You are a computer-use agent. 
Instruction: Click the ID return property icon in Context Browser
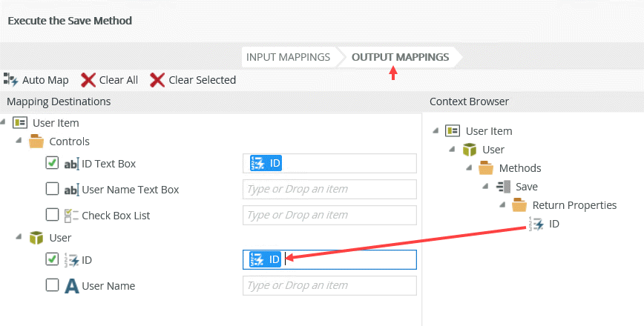point(536,223)
